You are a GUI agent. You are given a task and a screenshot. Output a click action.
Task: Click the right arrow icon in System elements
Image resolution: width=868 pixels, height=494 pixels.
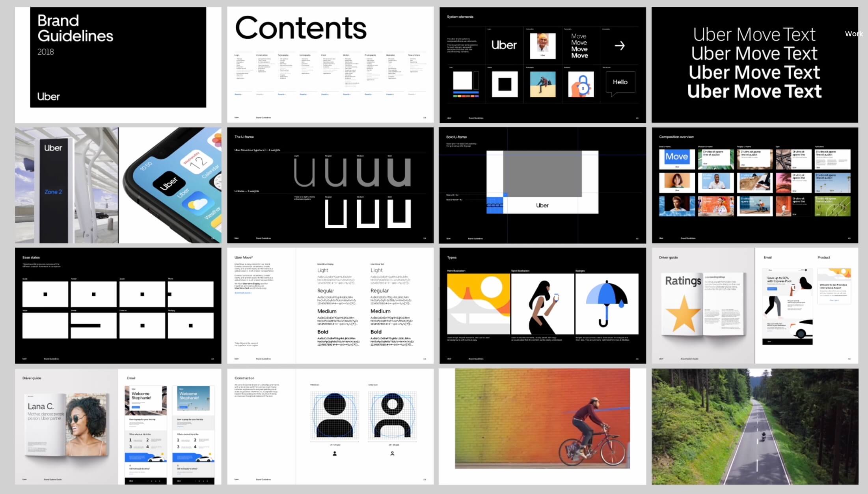[x=620, y=46]
